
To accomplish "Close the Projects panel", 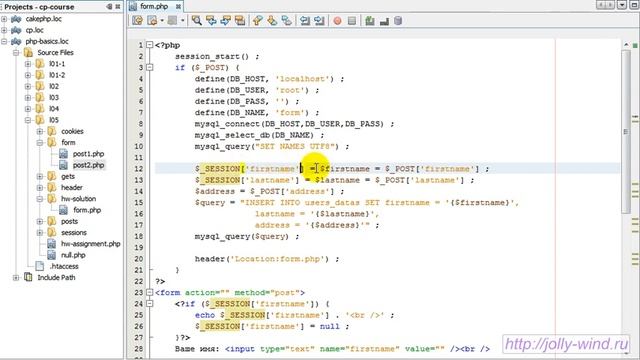I will [x=118, y=7].
